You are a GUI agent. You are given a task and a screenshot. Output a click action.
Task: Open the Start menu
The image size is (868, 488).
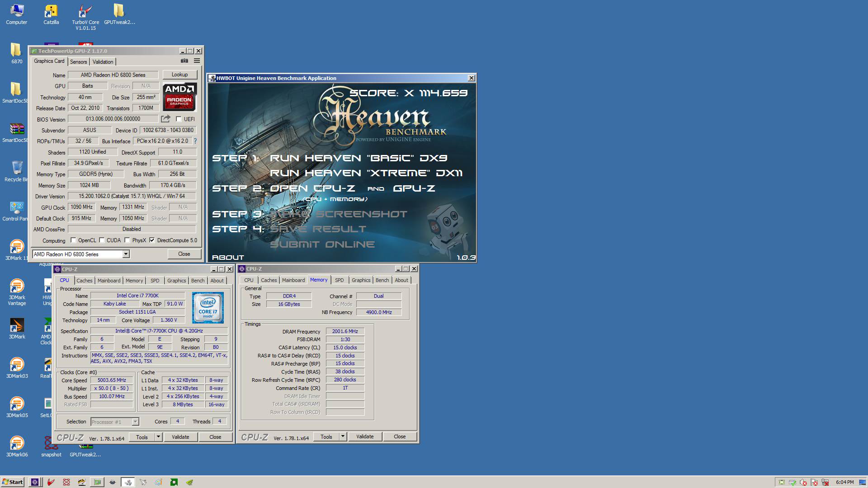(x=13, y=482)
